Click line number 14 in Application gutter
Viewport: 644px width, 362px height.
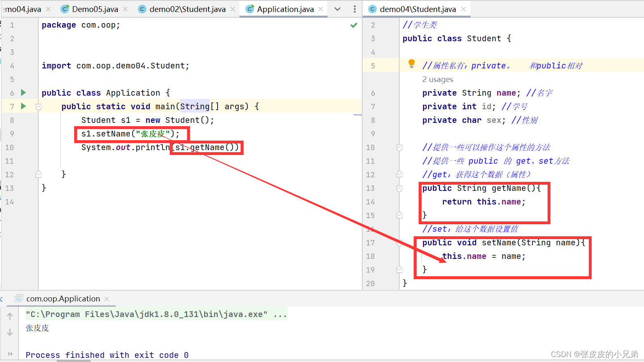tap(9, 202)
